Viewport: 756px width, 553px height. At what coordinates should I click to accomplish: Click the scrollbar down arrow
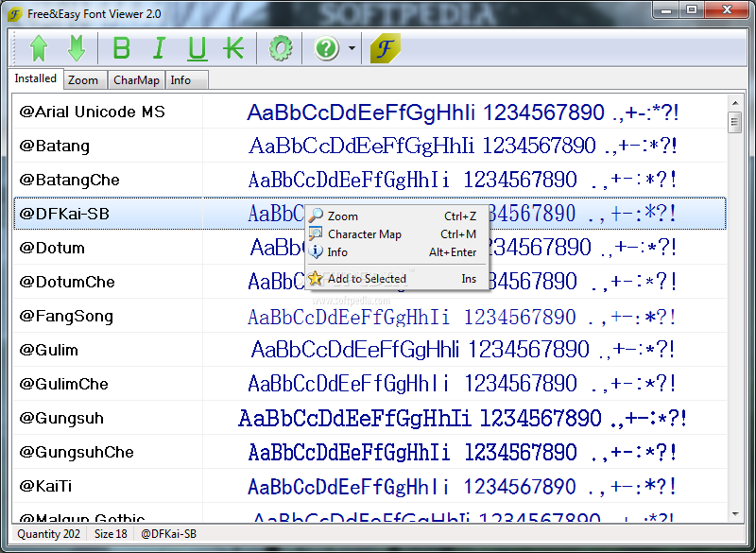click(735, 514)
